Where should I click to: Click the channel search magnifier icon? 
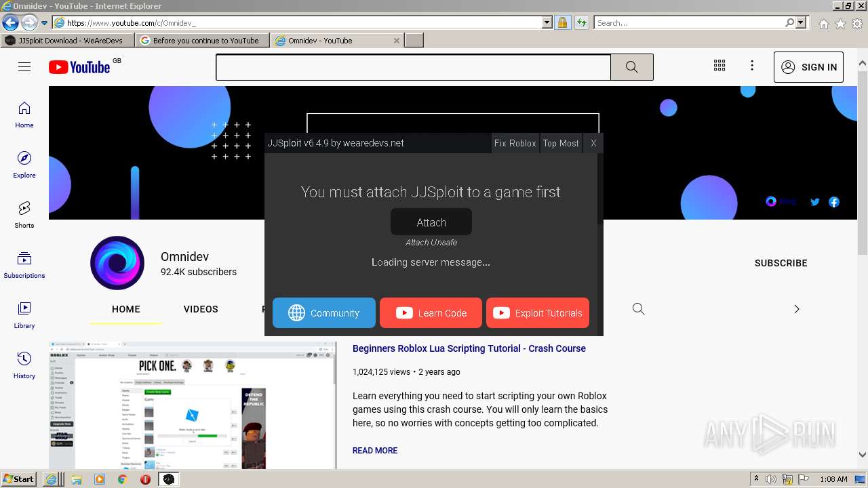[638, 309]
